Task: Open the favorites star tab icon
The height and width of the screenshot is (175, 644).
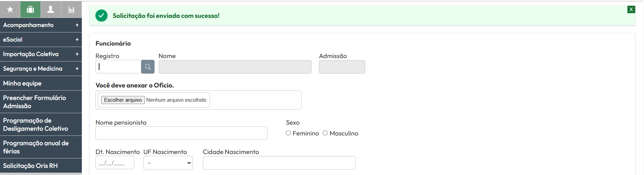Action: [x=10, y=9]
